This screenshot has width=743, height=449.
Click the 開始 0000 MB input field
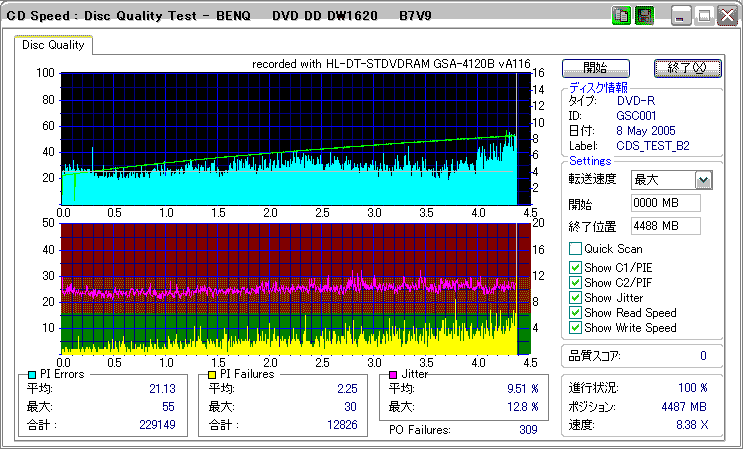pos(666,203)
